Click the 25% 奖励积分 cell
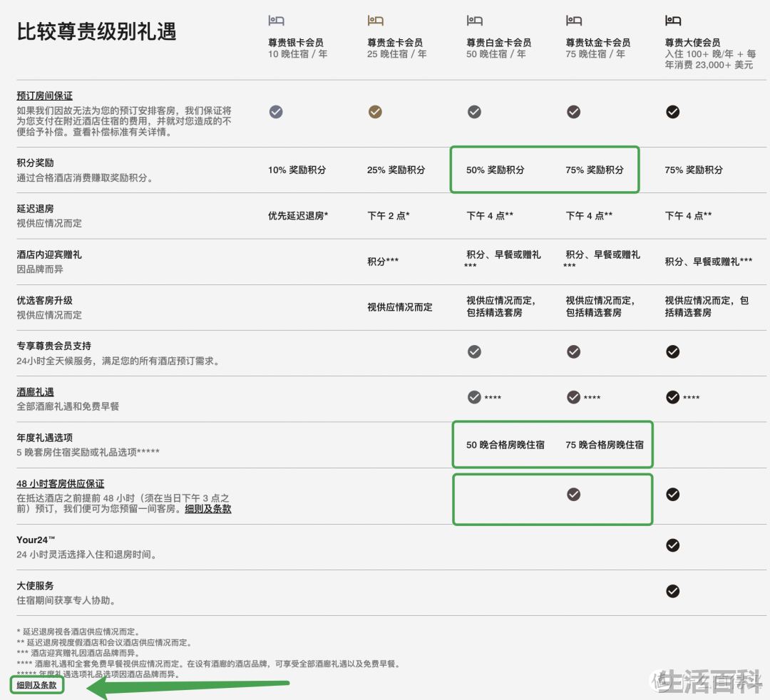The image size is (770, 700). [x=396, y=170]
